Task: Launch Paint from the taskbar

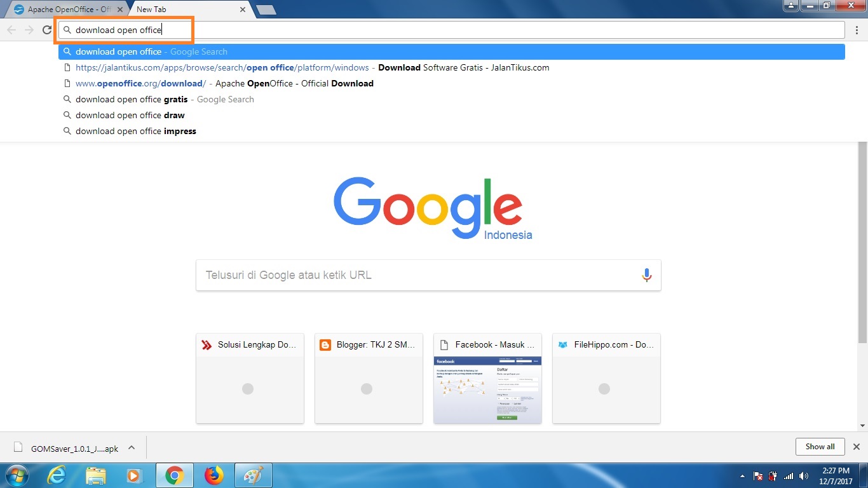Action: click(x=253, y=475)
